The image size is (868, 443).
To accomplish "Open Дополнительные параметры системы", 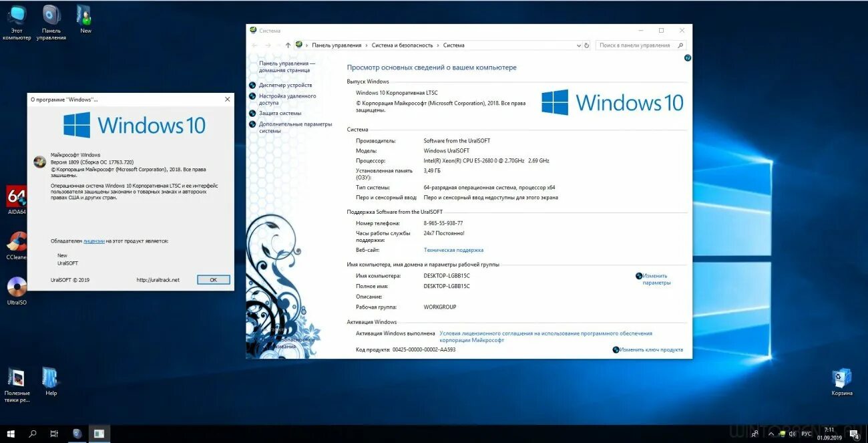I will (295, 128).
